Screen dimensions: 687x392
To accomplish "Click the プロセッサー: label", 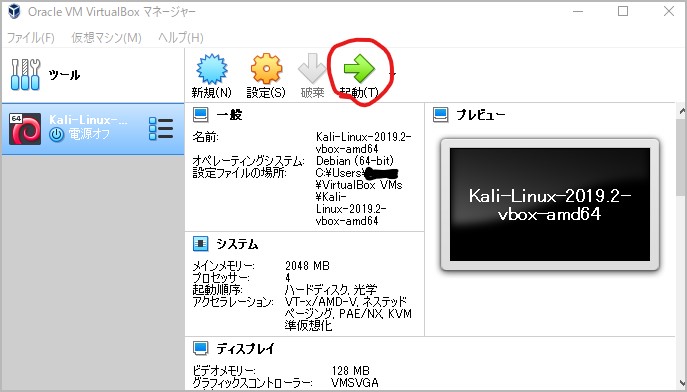I will click(221, 278).
